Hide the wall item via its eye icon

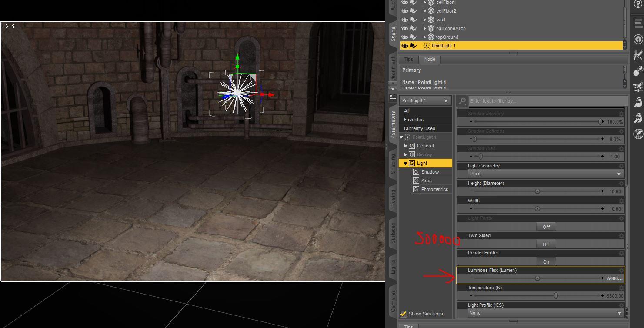point(405,20)
